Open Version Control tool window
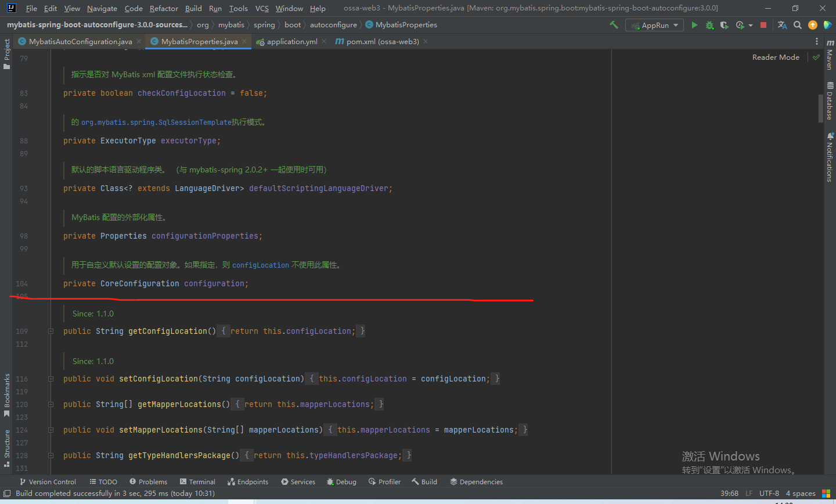Image resolution: width=836 pixels, height=504 pixels. coord(48,482)
